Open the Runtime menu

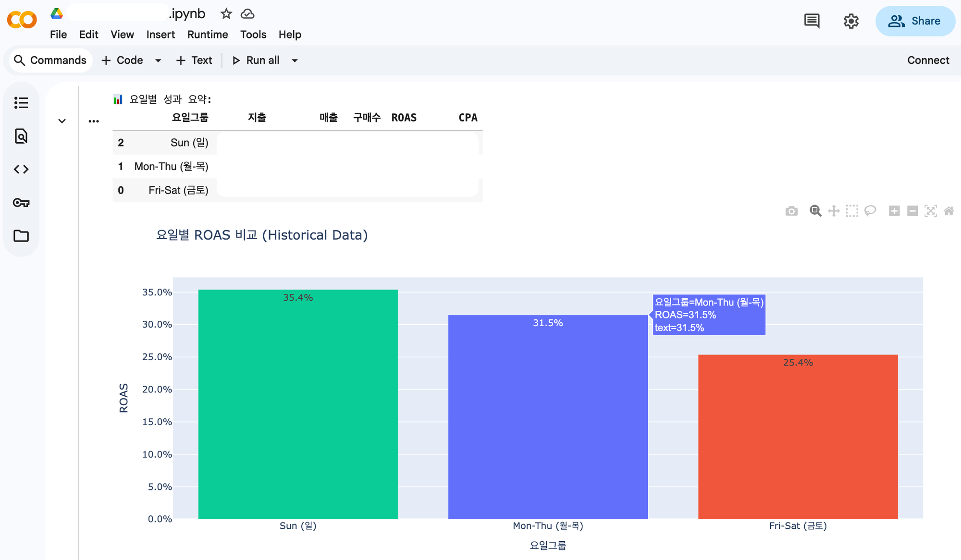tap(208, 35)
